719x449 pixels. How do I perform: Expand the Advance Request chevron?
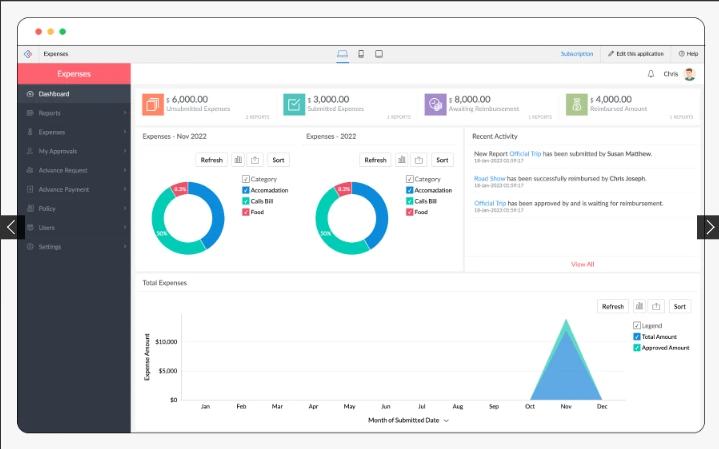point(125,170)
